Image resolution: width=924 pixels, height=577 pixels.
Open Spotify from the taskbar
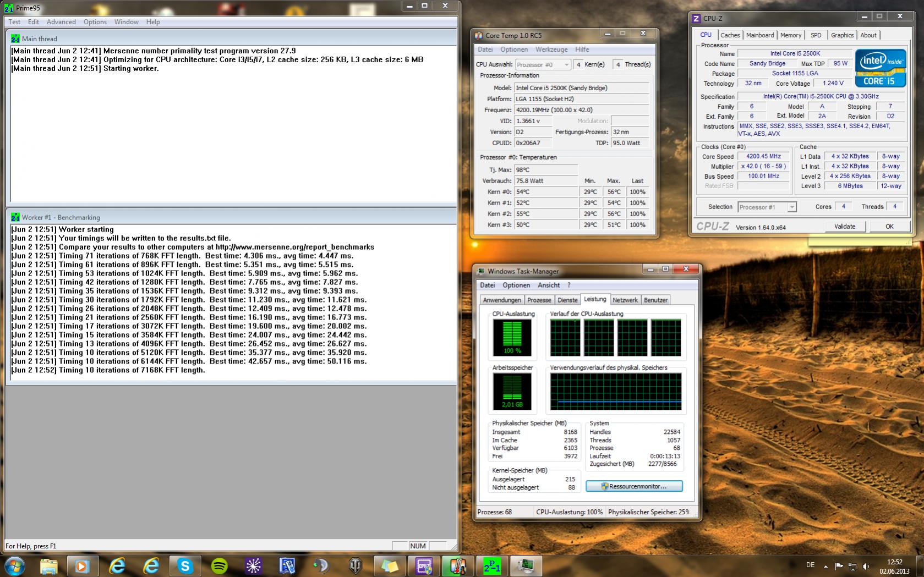pyautogui.click(x=219, y=566)
